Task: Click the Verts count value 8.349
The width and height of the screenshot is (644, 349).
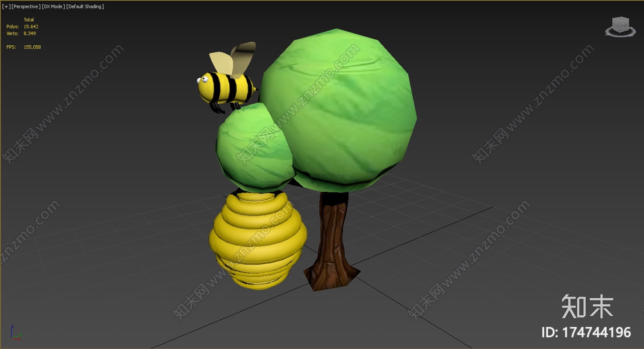Action: click(30, 33)
